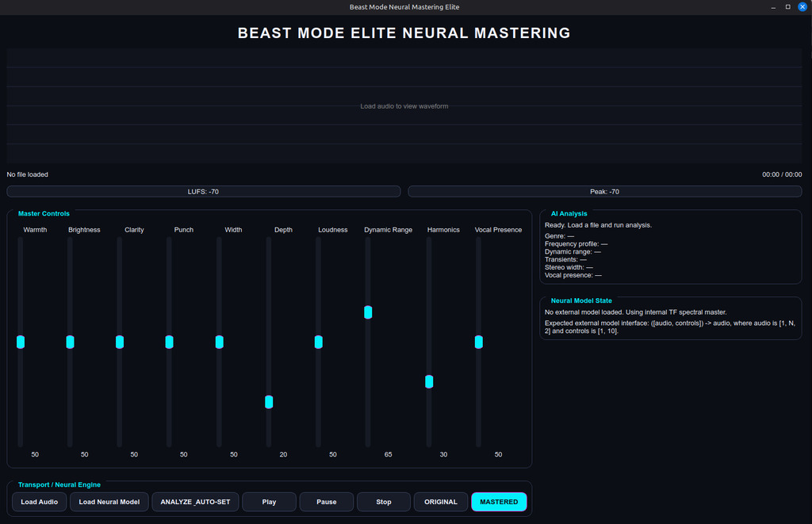Toggle the MASTERED mode button
Viewport: 812px width, 524px height.
pyautogui.click(x=499, y=502)
